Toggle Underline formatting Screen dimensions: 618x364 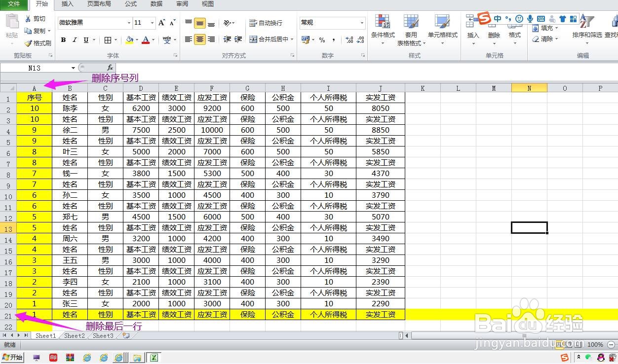tap(86, 40)
